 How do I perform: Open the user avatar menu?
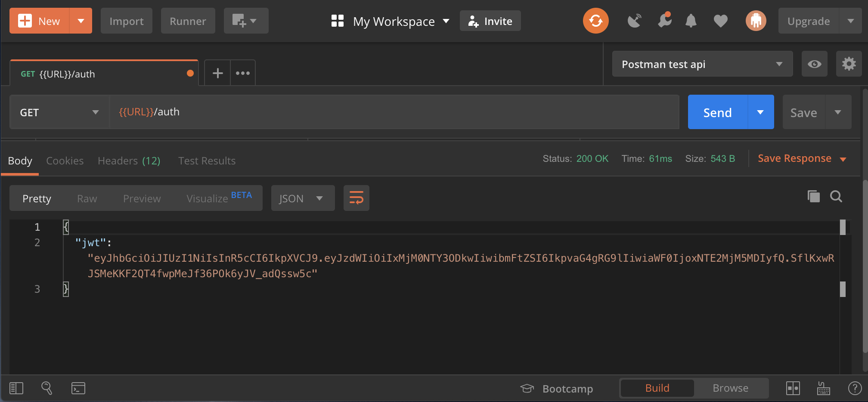click(x=756, y=21)
